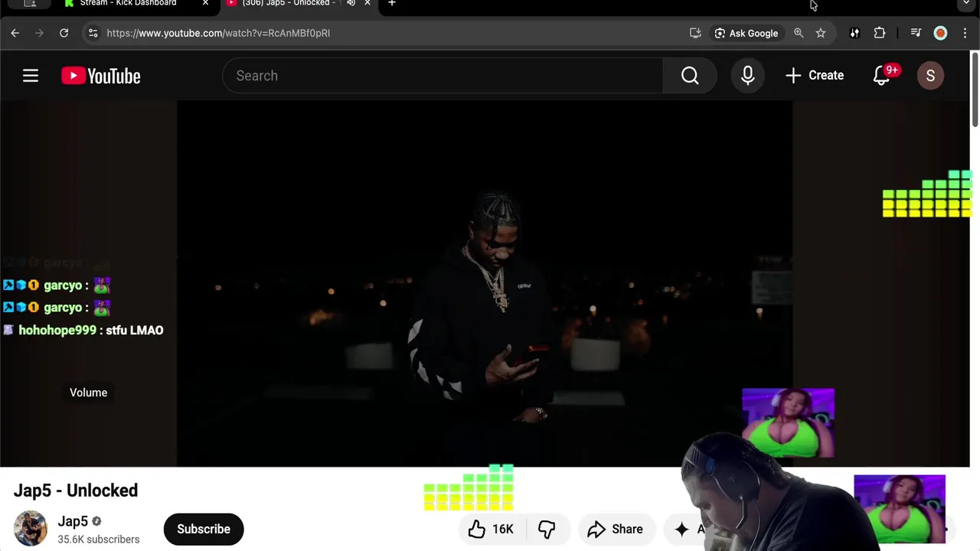The width and height of the screenshot is (980, 551).
Task: Open the Jap5 channel name link
Action: click(x=73, y=521)
